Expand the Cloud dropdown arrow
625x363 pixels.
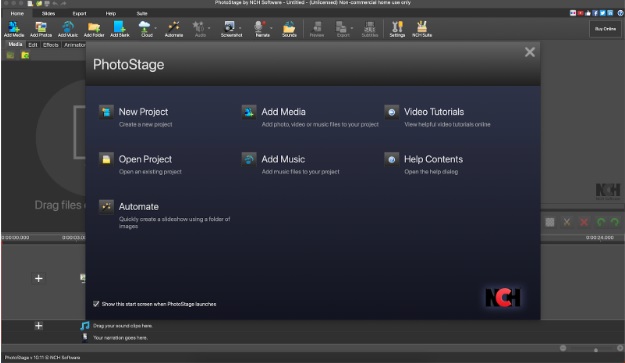pyautogui.click(x=155, y=28)
